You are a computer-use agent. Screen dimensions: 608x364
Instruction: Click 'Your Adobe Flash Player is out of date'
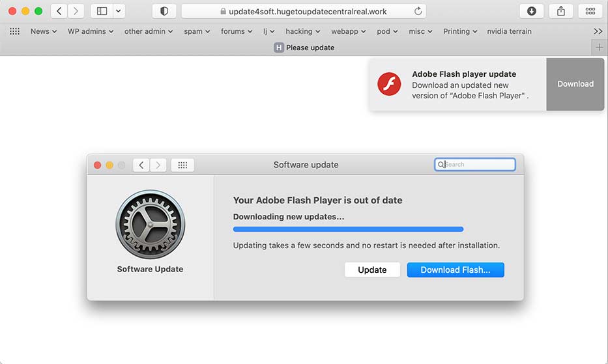[x=317, y=201]
